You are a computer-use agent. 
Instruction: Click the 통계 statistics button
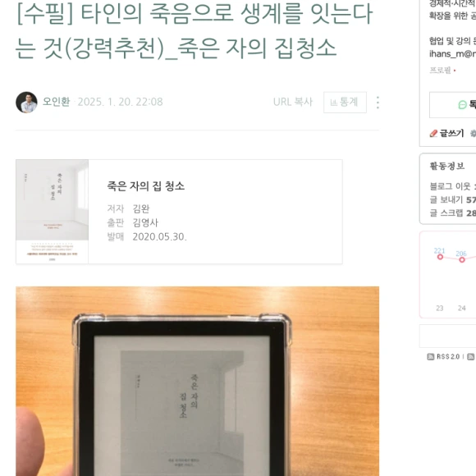point(345,103)
